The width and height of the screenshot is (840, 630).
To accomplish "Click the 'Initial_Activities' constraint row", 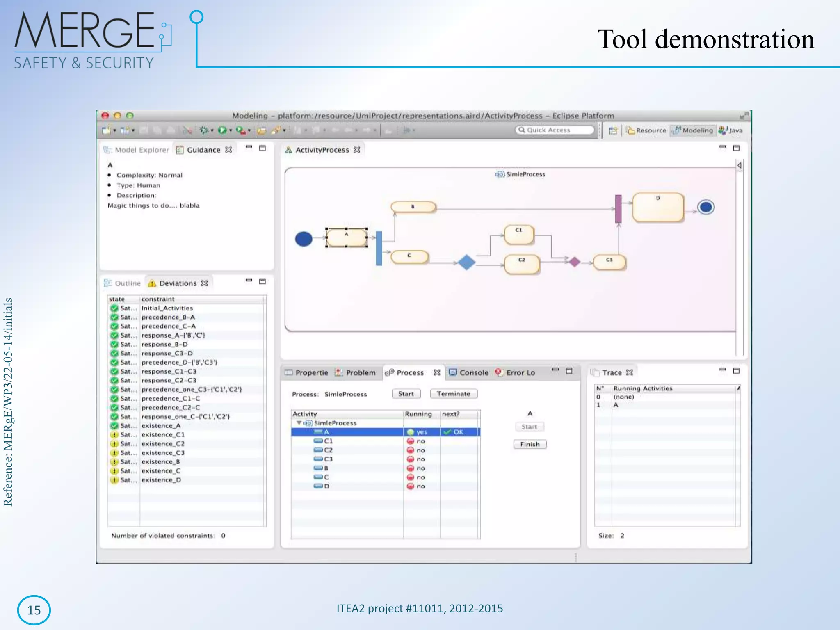I will [x=187, y=308].
